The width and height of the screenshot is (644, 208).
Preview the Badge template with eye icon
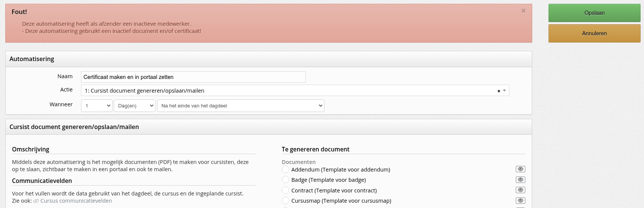point(520,180)
